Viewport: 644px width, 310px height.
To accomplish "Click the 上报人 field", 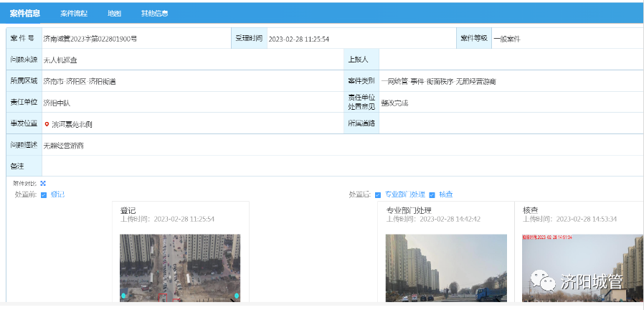I will [511, 60].
